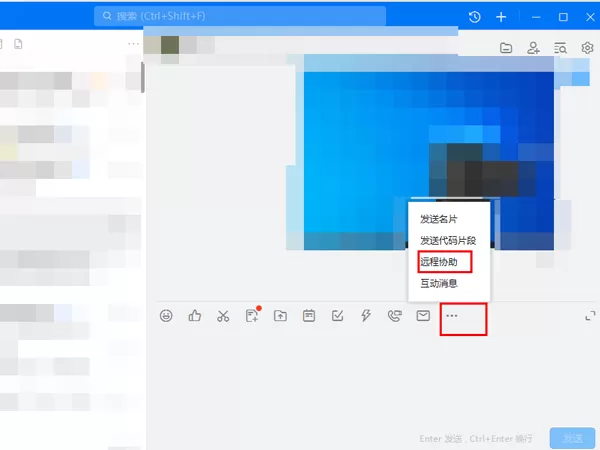The height and width of the screenshot is (450, 600).
Task: Open the left panel three-dot menu
Action: [x=133, y=44]
